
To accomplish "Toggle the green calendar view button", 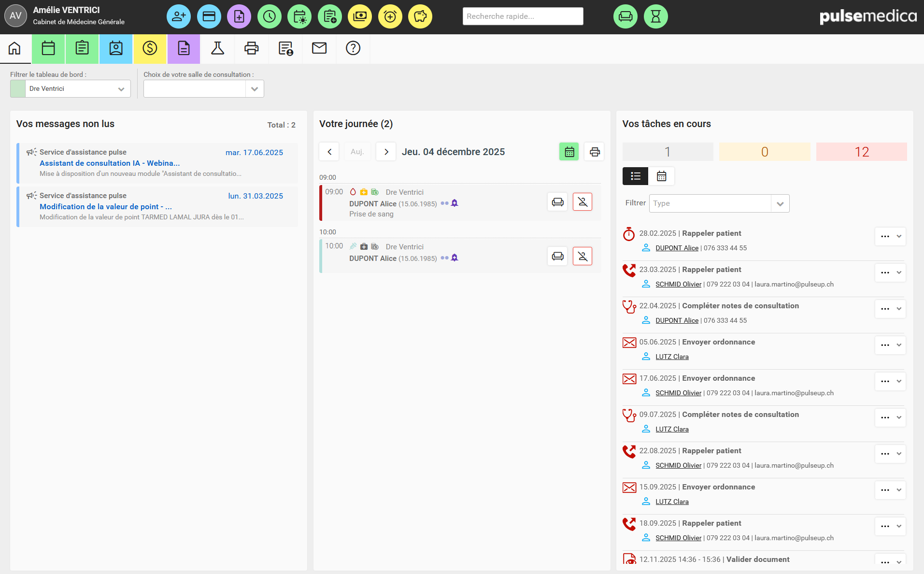I will click(569, 152).
